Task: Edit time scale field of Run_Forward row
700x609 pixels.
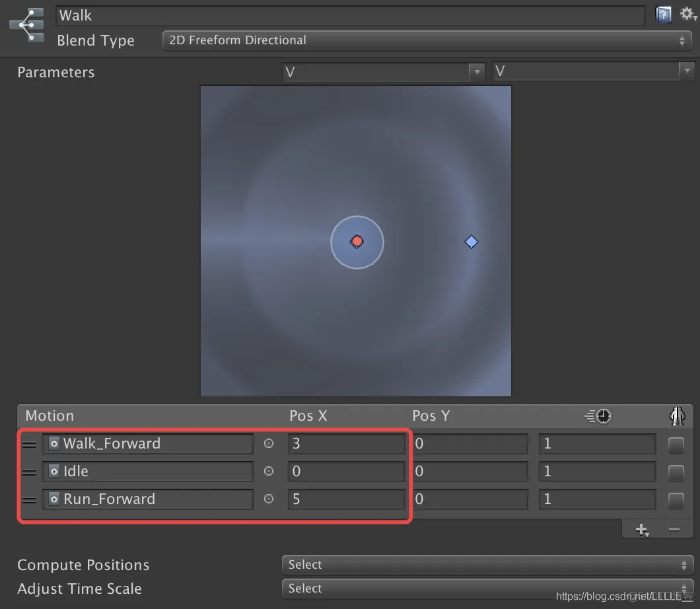Action: click(598, 499)
